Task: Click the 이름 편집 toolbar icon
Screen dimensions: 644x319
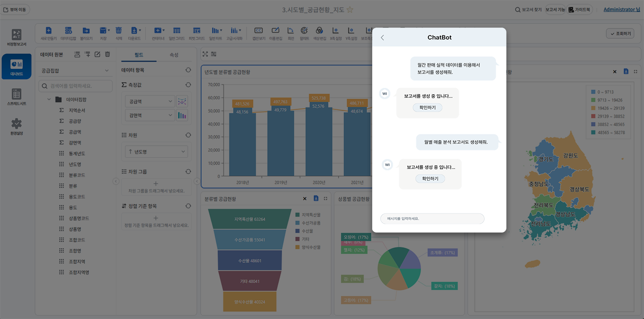Action: tap(276, 30)
